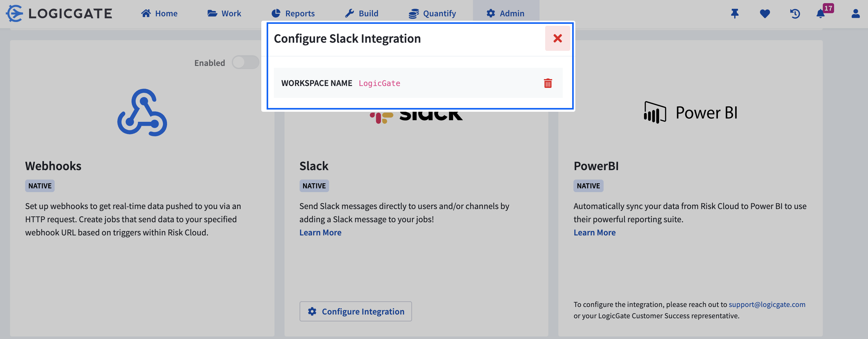Click the Webhooks logo icon
The width and height of the screenshot is (868, 339).
(142, 112)
